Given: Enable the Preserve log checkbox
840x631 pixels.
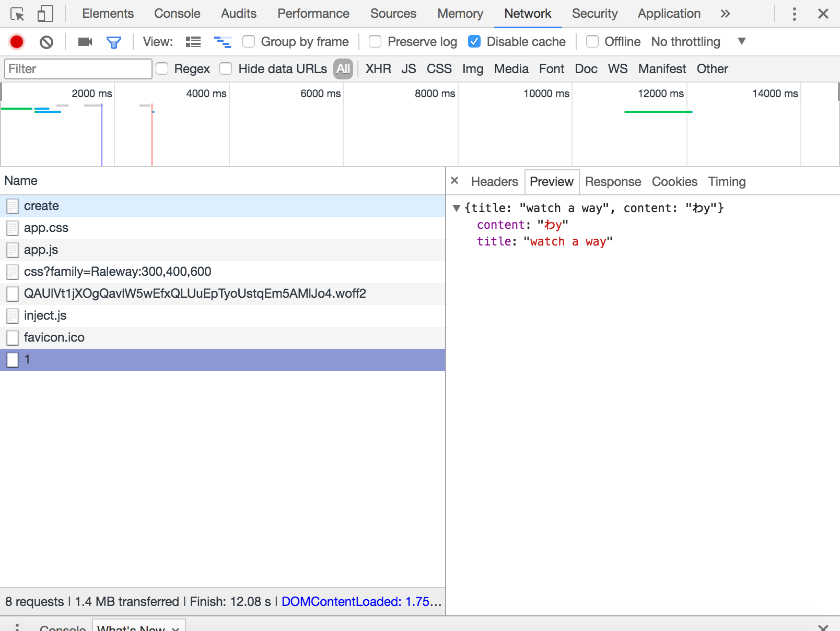Looking at the screenshot, I should click(375, 41).
